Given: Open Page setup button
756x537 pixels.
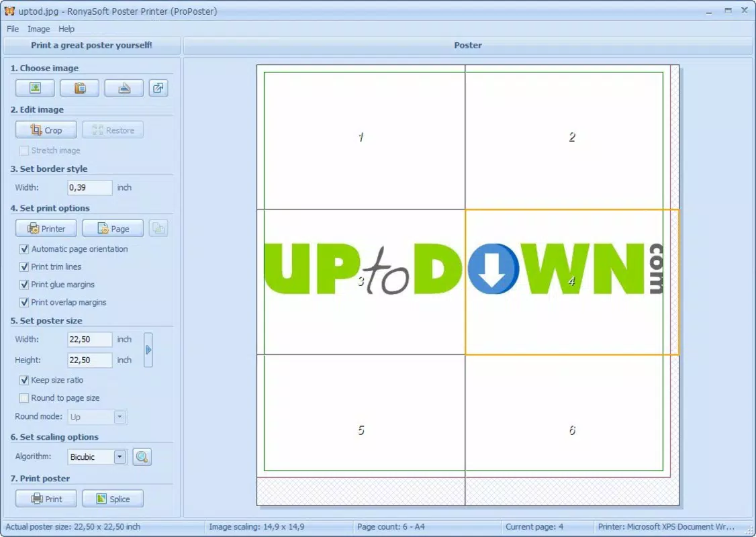Looking at the screenshot, I should click(113, 228).
